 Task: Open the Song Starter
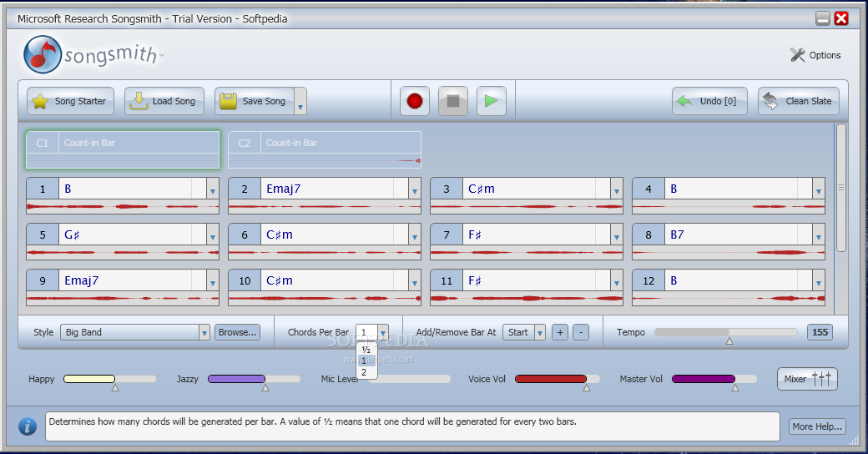[x=70, y=101]
